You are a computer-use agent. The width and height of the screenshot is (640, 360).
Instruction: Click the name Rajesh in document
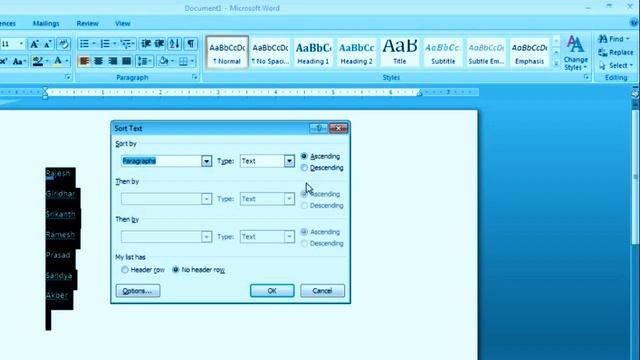tap(58, 173)
